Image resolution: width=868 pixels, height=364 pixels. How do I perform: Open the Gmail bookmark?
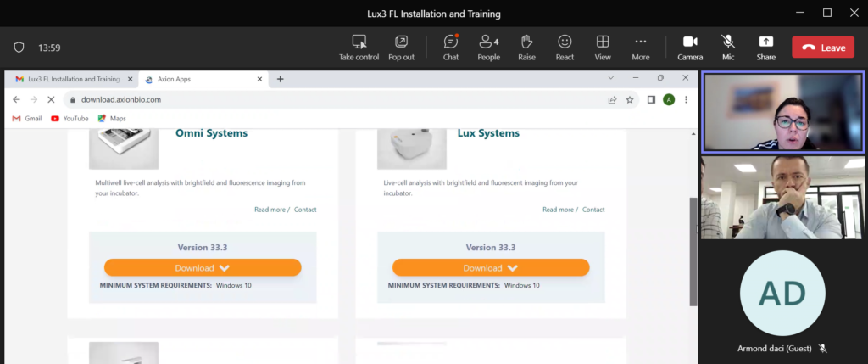[x=26, y=119]
